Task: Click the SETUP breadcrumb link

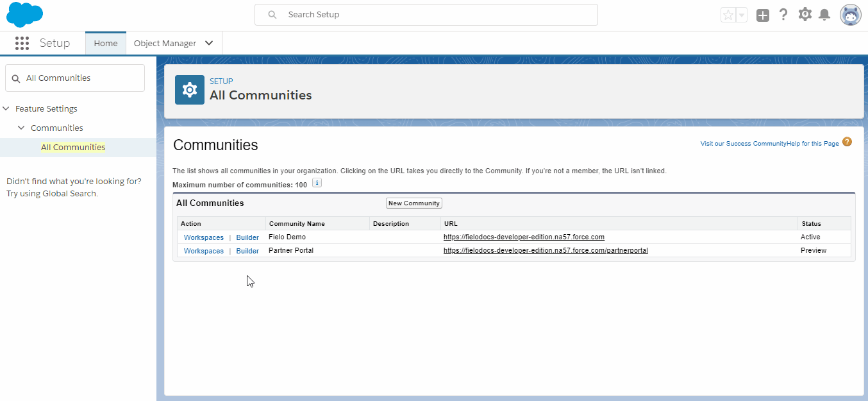Action: point(221,81)
